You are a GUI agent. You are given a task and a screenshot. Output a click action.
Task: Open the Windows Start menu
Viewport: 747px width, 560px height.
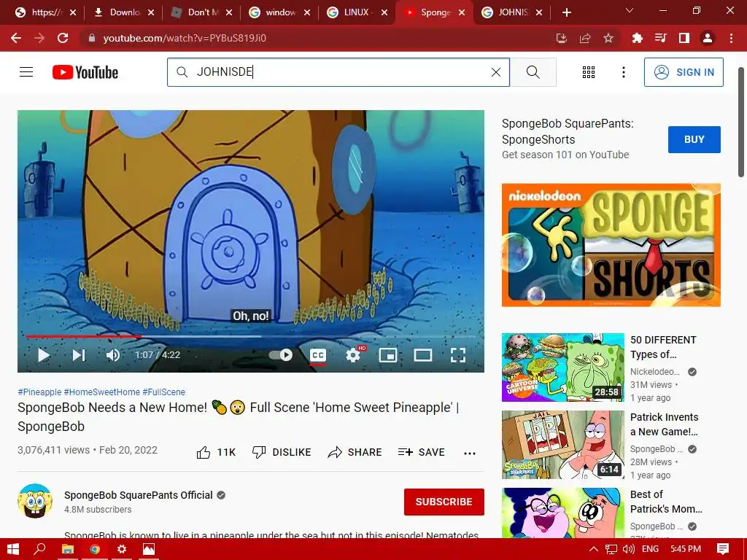tap(13, 549)
